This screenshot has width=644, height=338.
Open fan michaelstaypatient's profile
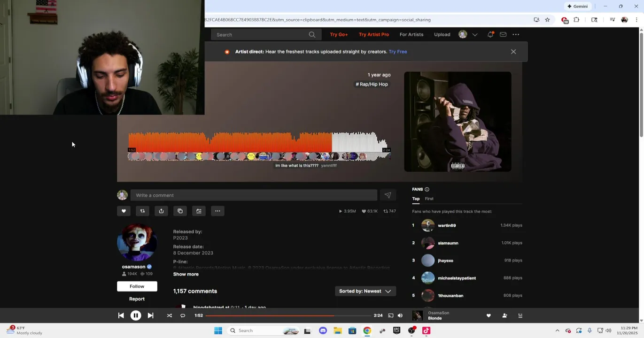[x=457, y=278]
